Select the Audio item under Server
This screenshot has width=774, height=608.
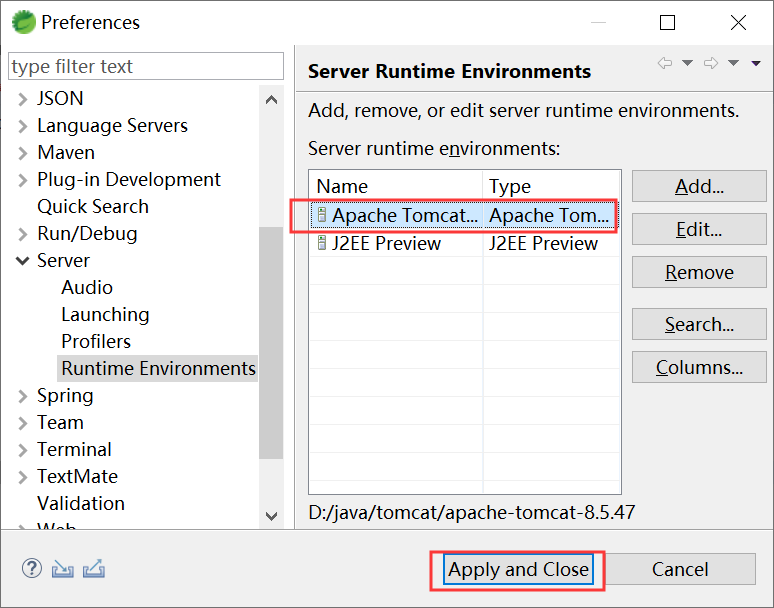point(87,287)
